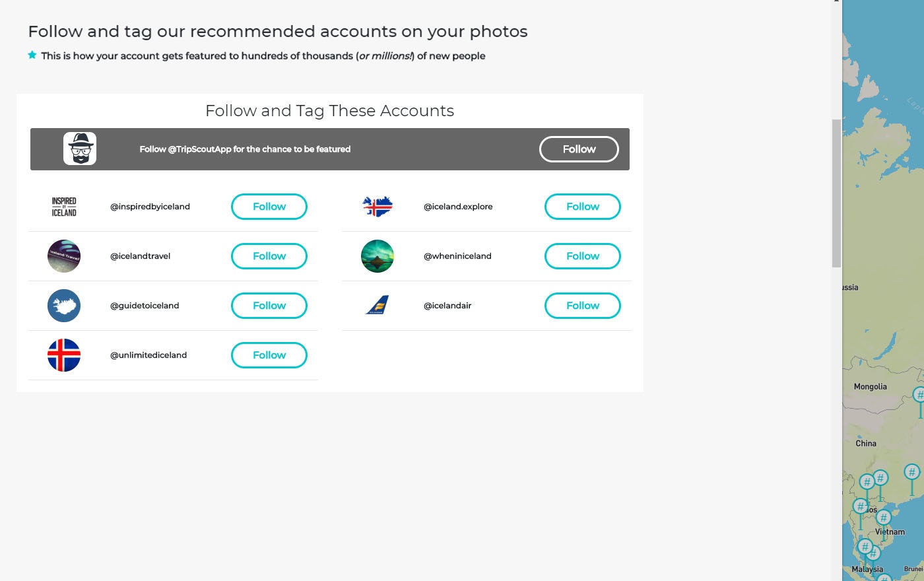Click the hashtag marker near Laos
The width and height of the screenshot is (924, 581).
pos(860,505)
